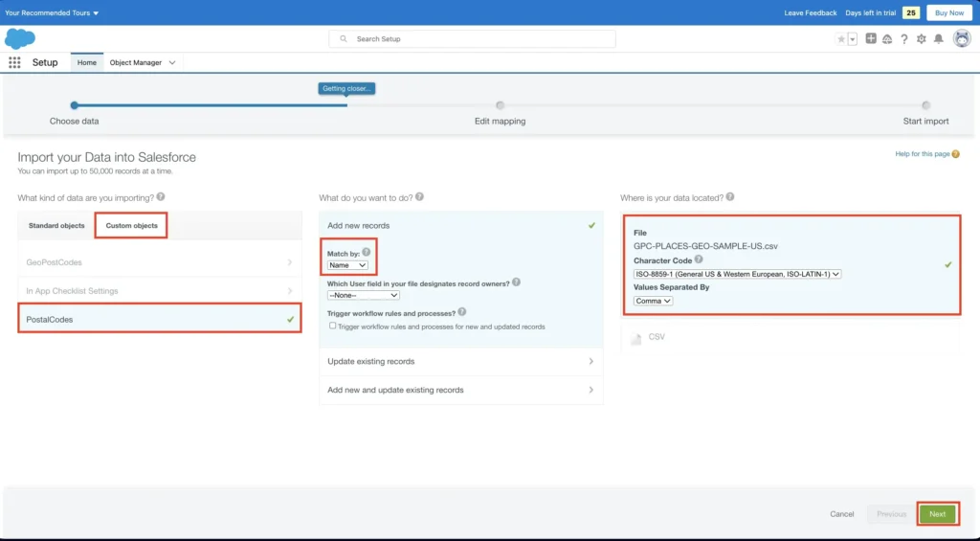Go to the Setup Home tab
Screen dimensions: 980x541
tap(87, 62)
